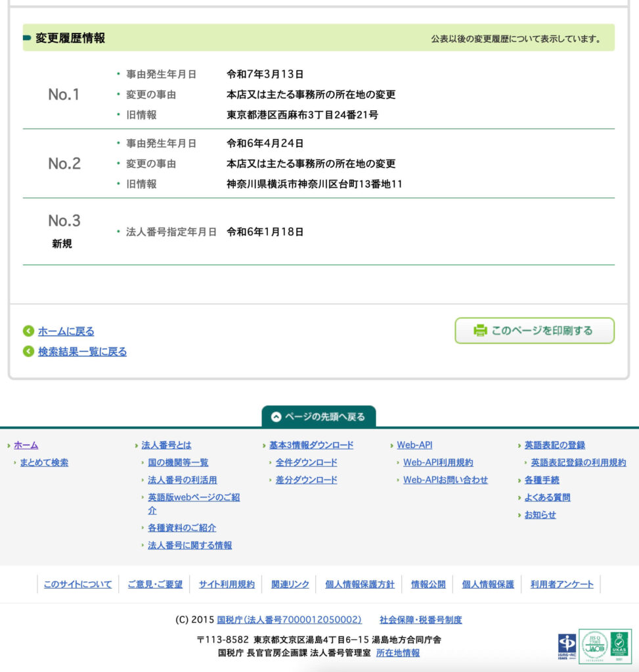Open 国税庁(法人番号7000012050002) link
The image size is (639, 672).
point(289,619)
